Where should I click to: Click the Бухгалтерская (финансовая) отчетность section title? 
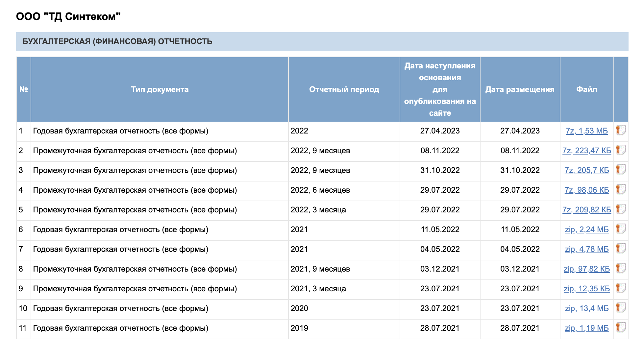(117, 41)
